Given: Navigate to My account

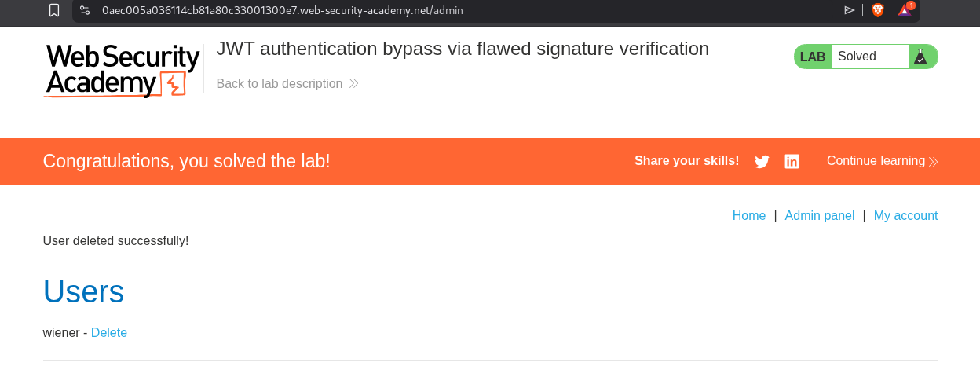Looking at the screenshot, I should click(905, 216).
